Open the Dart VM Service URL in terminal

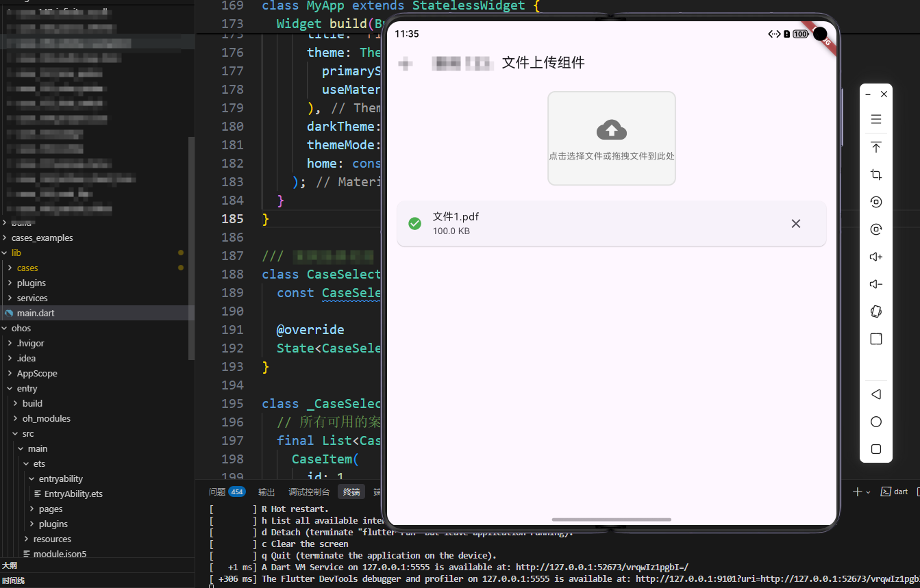point(602,567)
